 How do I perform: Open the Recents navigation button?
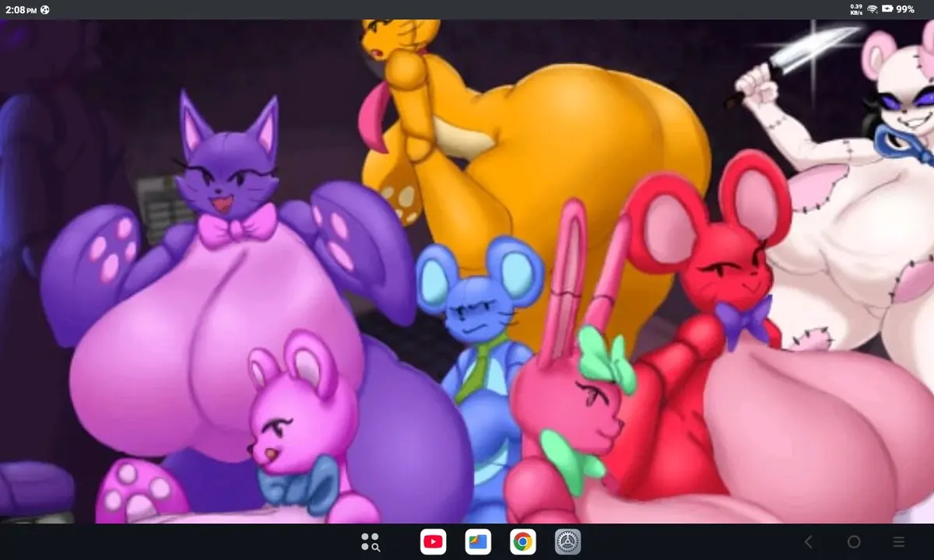tap(899, 541)
